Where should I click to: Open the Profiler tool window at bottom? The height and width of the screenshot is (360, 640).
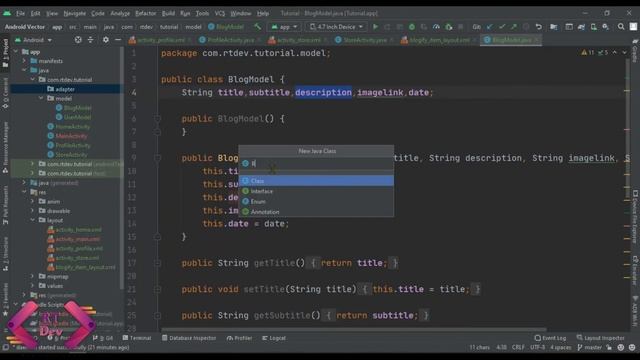(x=240, y=338)
